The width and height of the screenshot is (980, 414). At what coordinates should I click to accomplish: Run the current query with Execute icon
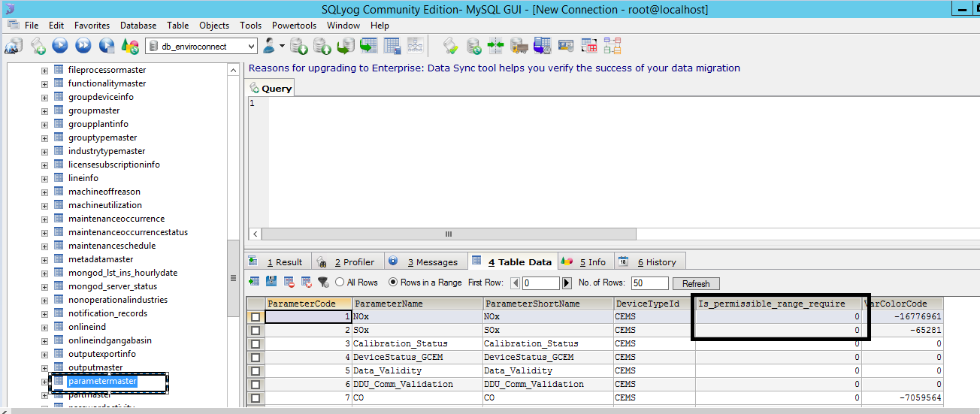[x=60, y=46]
